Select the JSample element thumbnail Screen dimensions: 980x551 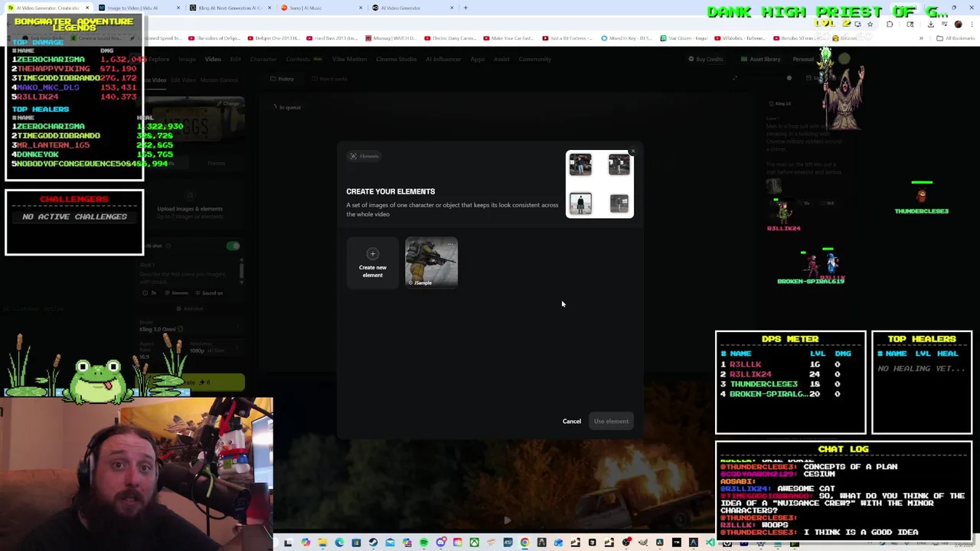pos(431,262)
